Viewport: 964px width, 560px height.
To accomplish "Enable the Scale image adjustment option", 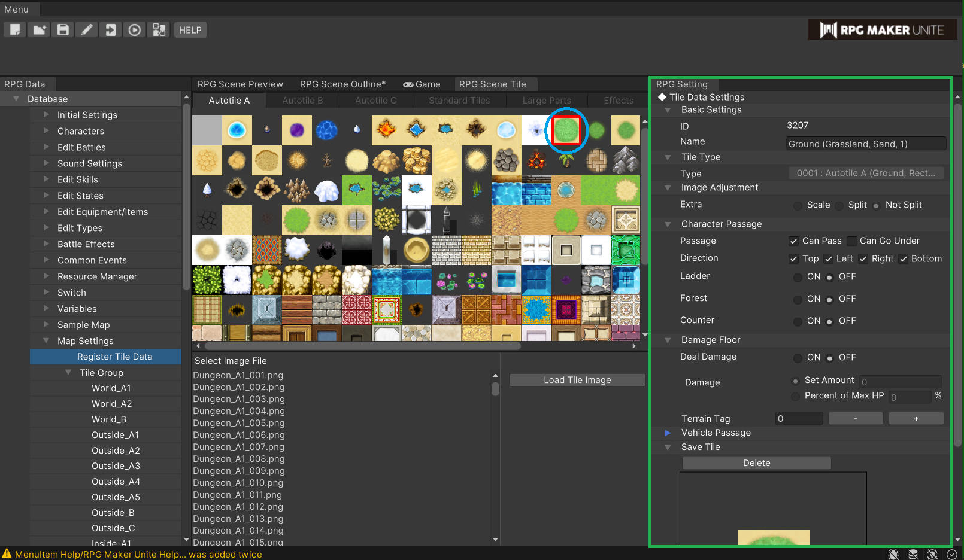I will 798,205.
